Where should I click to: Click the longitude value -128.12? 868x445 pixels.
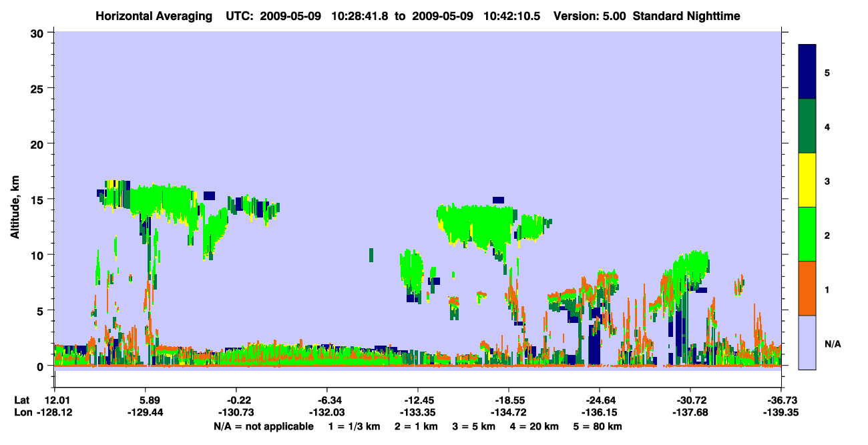click(x=55, y=413)
